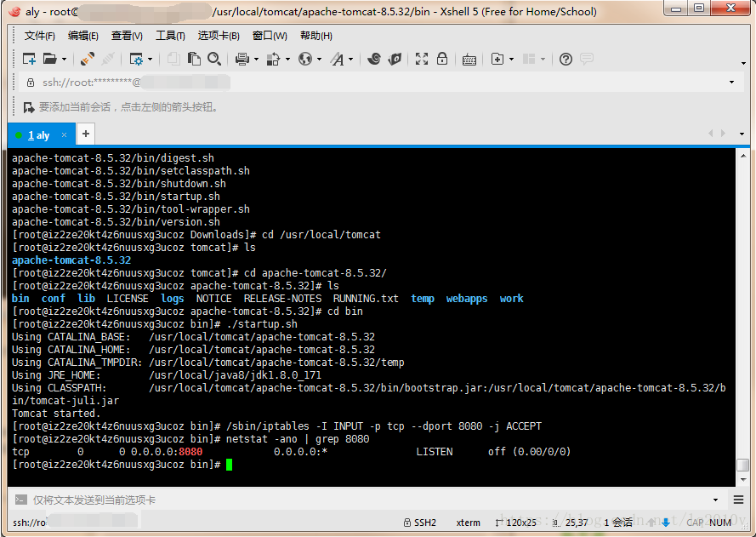Click the red 8080 port text
Screen dimensions: 756x537
pyautogui.click(x=190, y=452)
